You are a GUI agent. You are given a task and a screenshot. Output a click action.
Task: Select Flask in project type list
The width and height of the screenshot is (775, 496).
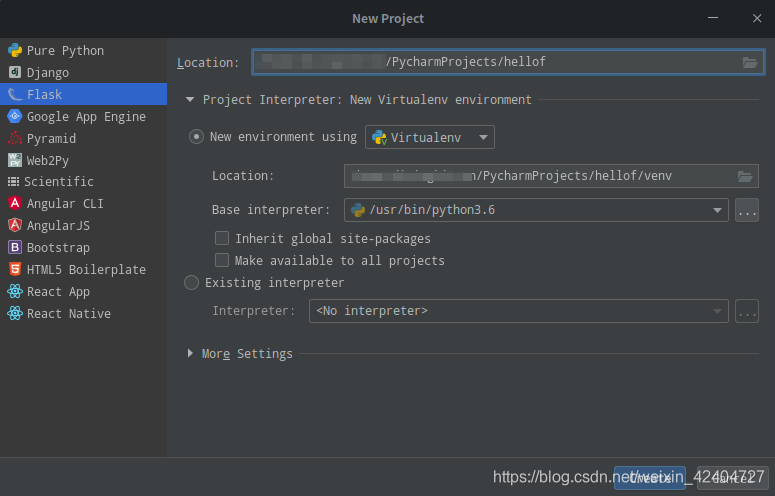point(84,94)
